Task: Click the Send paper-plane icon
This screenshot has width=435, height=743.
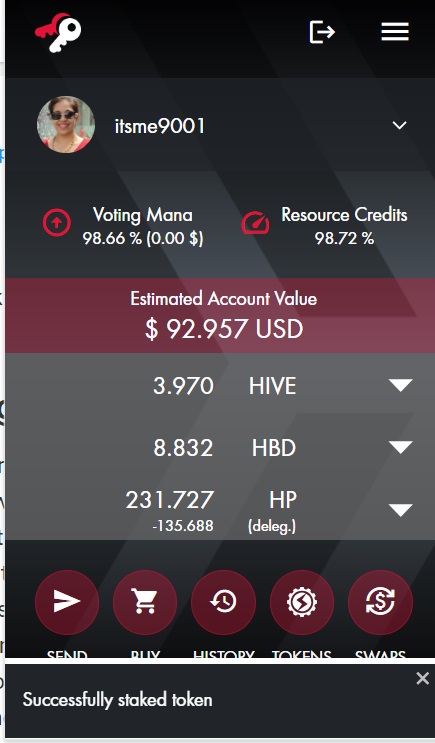Action: coord(67,602)
